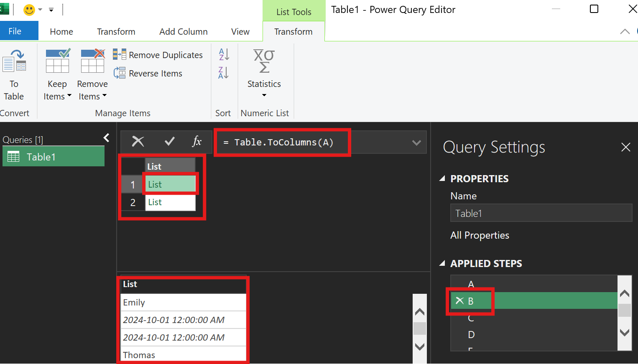The width and height of the screenshot is (638, 364).
Task: Delete applied step B with its X icon
Action: tap(459, 300)
